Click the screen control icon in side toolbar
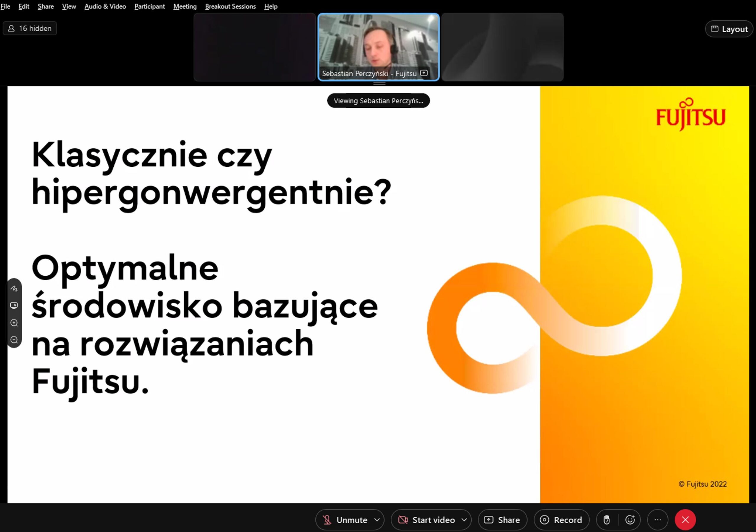 click(x=14, y=306)
